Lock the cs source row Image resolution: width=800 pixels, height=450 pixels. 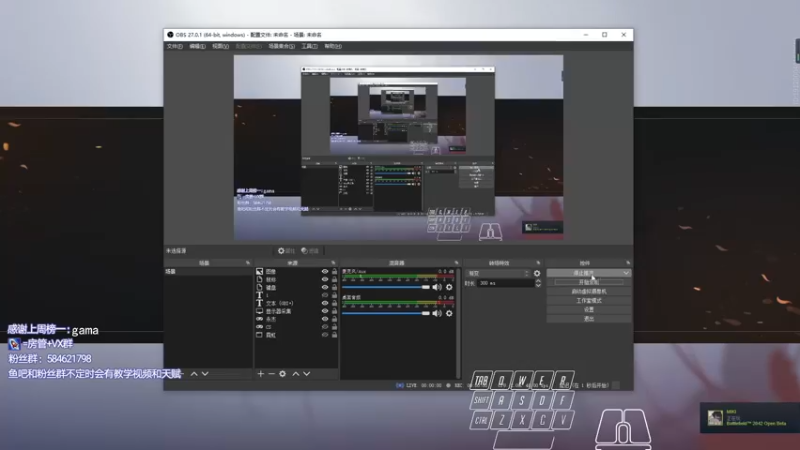[334, 327]
